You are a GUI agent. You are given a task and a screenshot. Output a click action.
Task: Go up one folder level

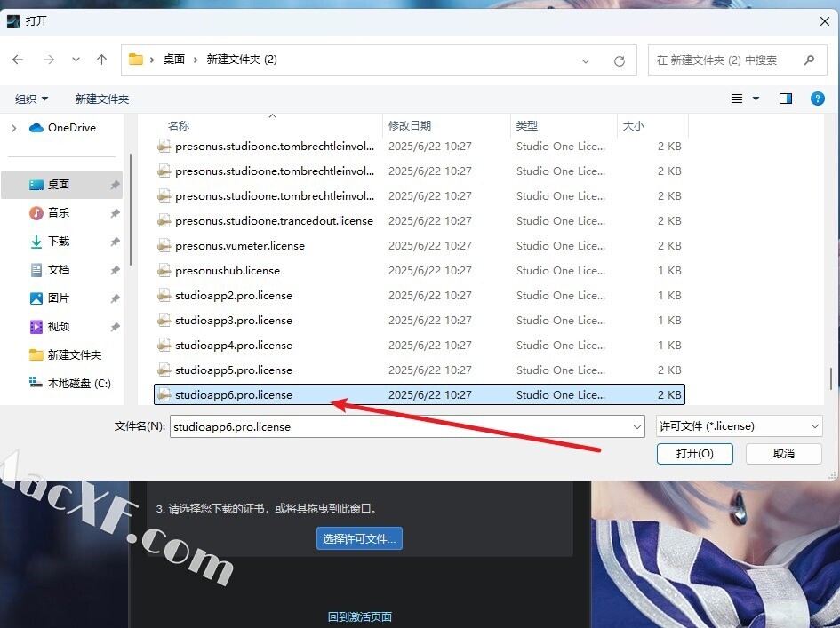tap(102, 60)
